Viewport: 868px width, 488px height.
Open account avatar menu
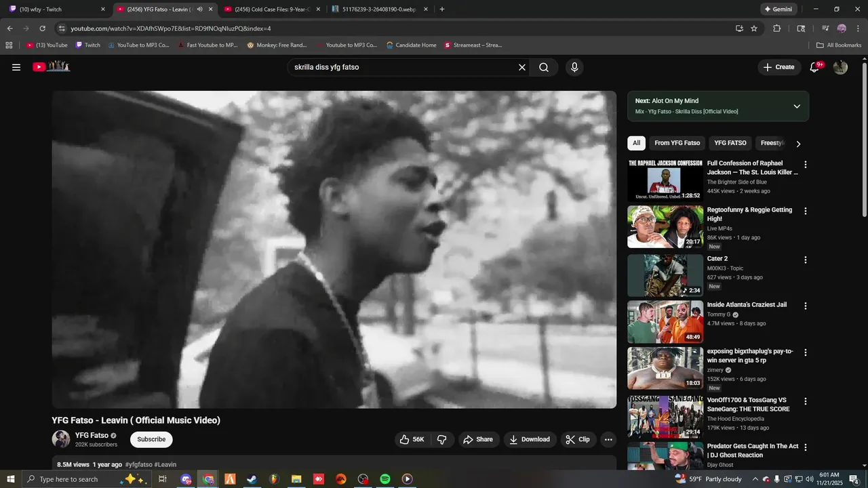840,67
